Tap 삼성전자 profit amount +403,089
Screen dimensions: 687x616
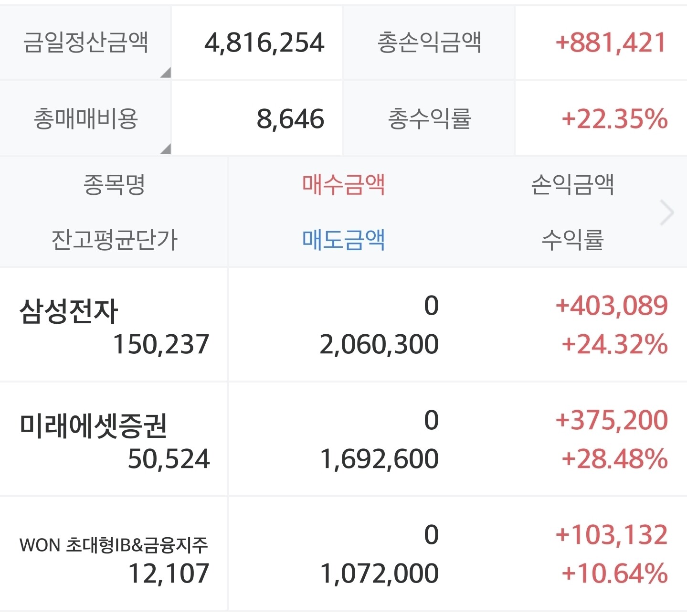point(612,306)
